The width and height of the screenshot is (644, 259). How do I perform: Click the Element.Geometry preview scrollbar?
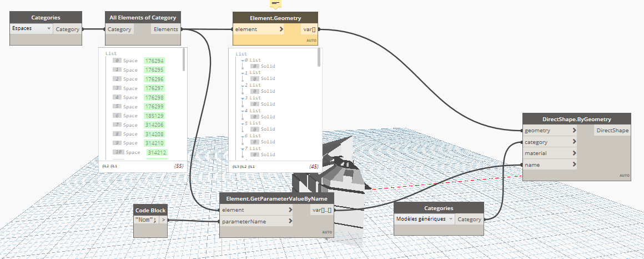pyautogui.click(x=319, y=58)
